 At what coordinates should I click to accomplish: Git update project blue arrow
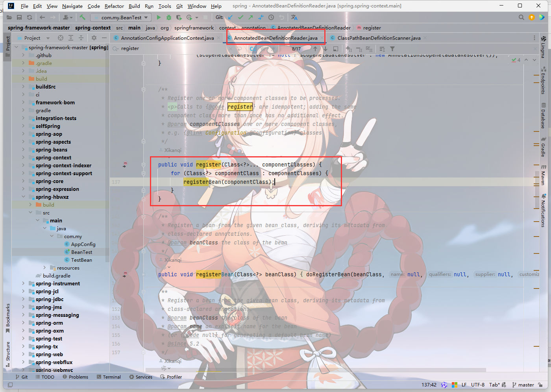pos(230,17)
